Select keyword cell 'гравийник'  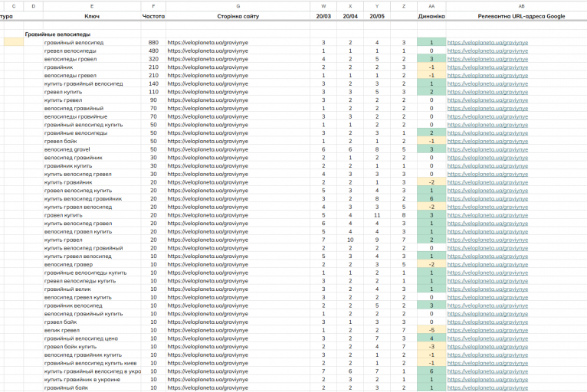[92, 67]
